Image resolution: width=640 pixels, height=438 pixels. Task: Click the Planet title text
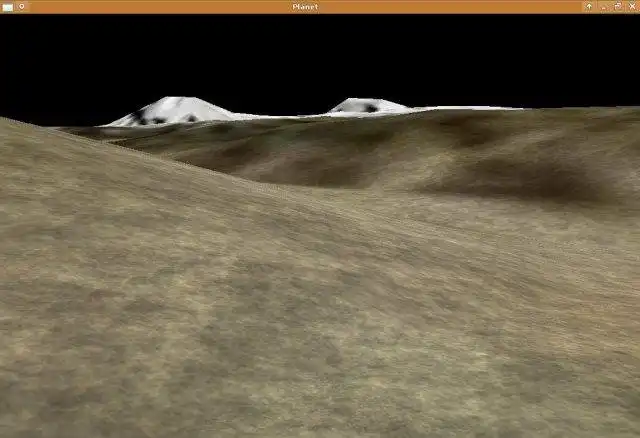click(x=305, y=7)
